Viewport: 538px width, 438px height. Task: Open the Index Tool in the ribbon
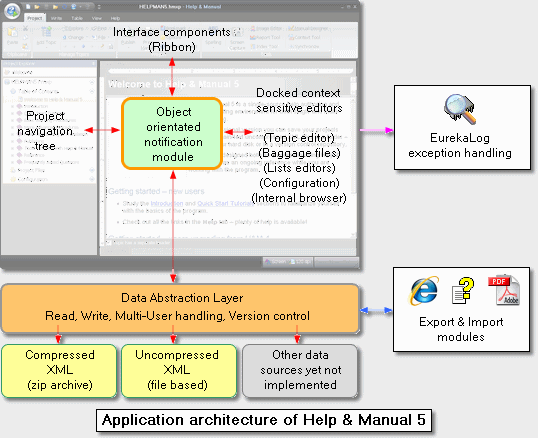tap(265, 46)
